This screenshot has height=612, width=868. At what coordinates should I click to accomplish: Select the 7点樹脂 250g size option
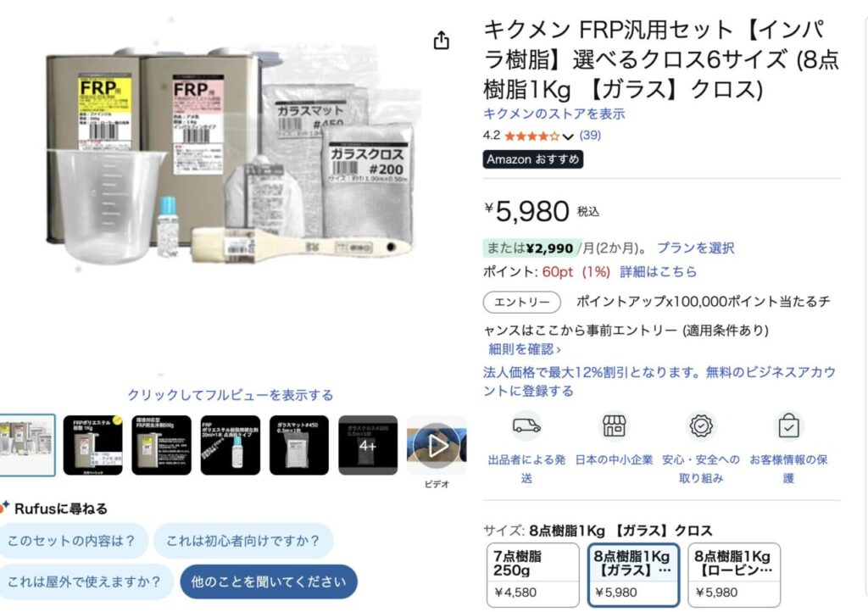[532, 575]
